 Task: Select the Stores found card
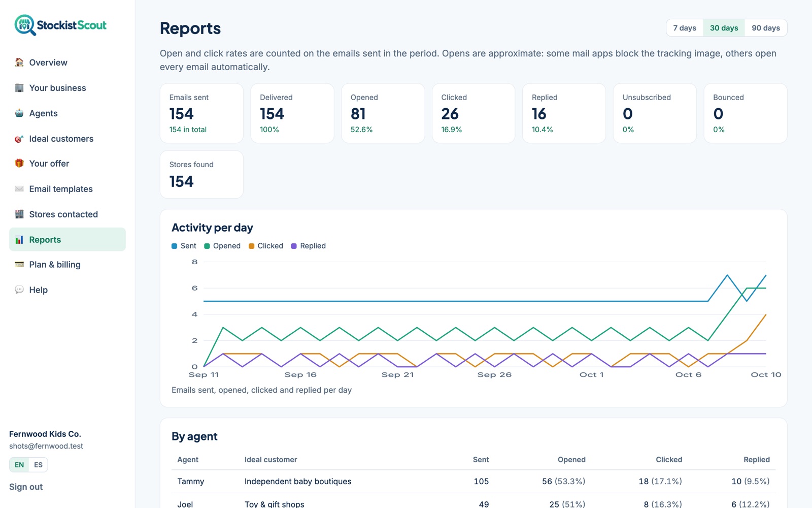pos(201,174)
